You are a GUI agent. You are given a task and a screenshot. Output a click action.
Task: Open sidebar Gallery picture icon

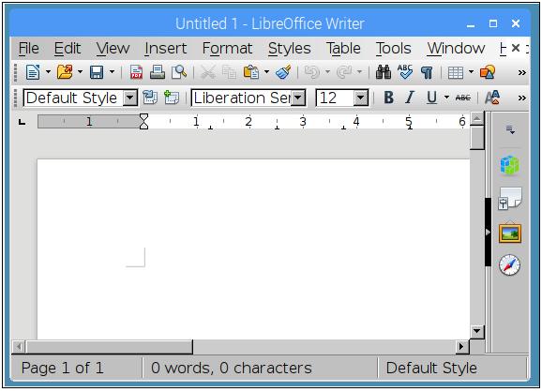(510, 233)
